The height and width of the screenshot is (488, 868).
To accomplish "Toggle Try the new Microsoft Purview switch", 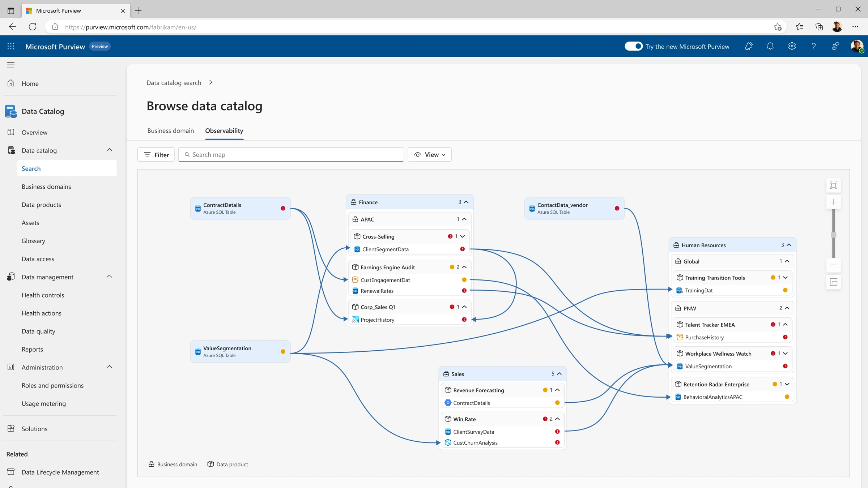I will [633, 46].
